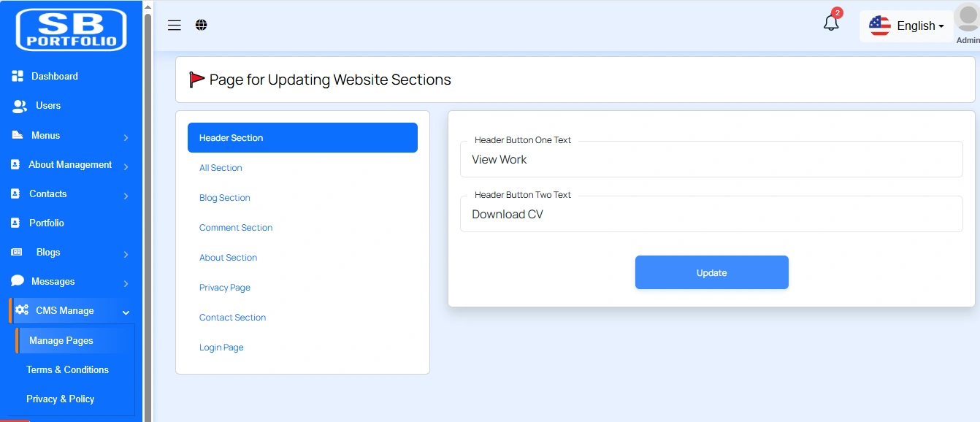The height and width of the screenshot is (422, 980).
Task: Switch to the Blog Section tab
Action: (225, 198)
